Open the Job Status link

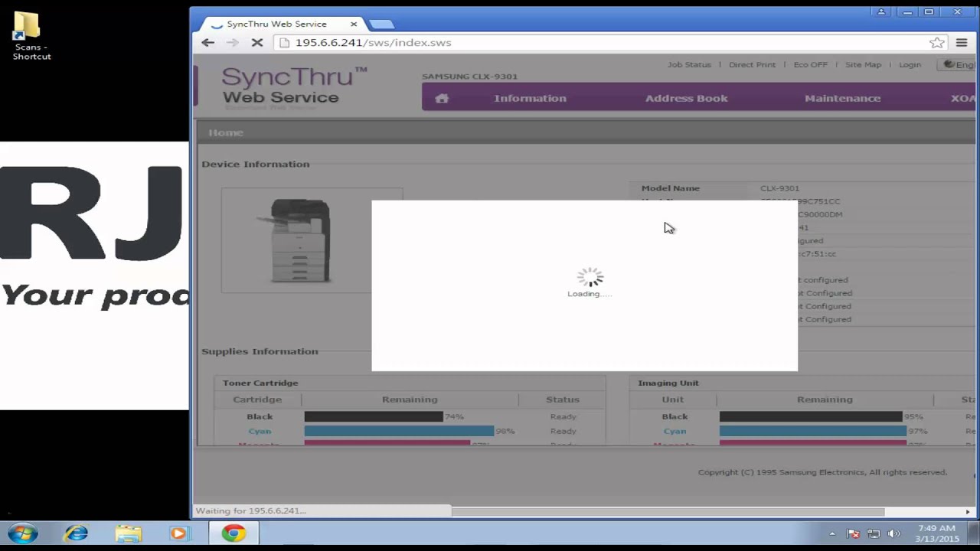click(689, 65)
